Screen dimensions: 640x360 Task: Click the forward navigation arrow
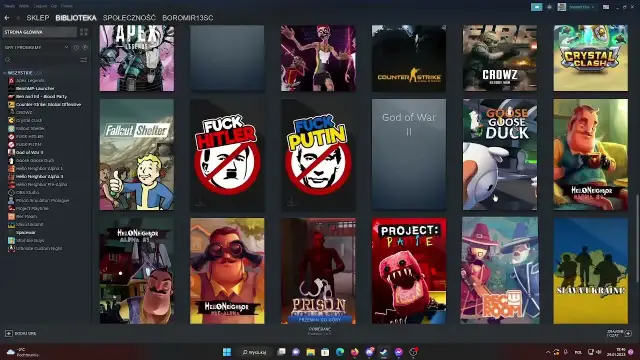[18, 18]
